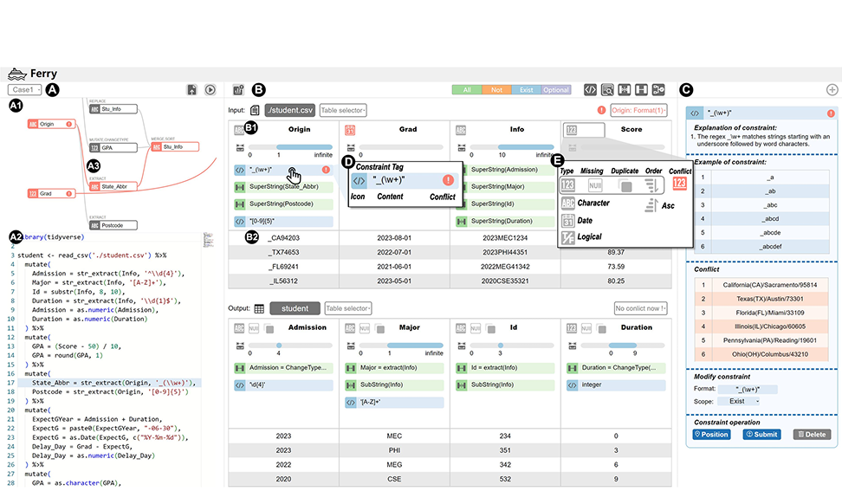
Task: Toggle the Not constraint filter
Action: tap(496, 89)
